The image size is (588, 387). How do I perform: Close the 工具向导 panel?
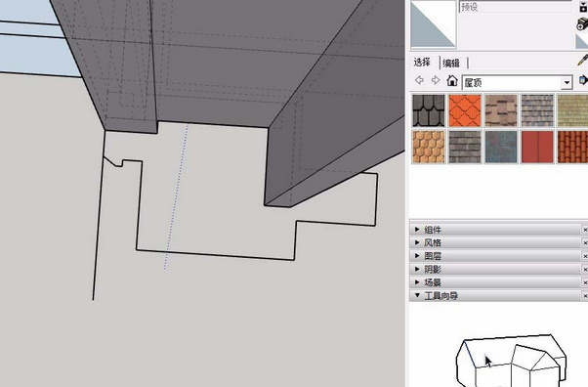pyautogui.click(x=585, y=296)
